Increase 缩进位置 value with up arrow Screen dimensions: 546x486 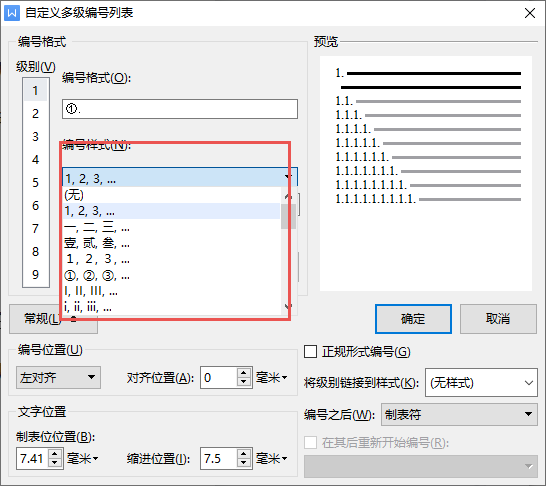tap(244, 454)
